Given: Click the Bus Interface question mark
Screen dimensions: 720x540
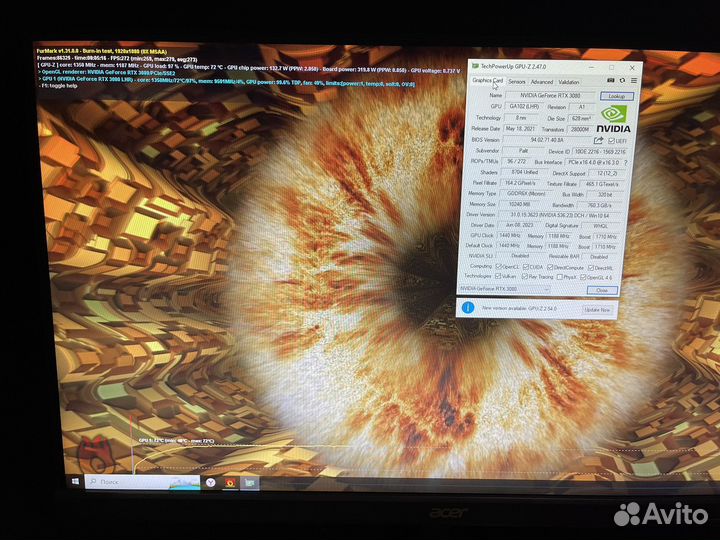Looking at the screenshot, I should pos(625,163).
